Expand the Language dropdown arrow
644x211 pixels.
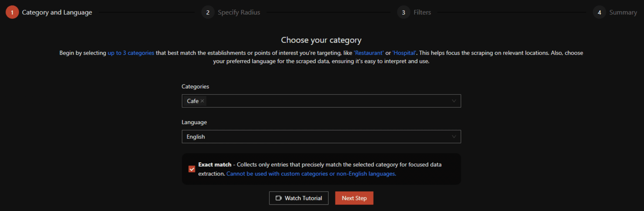tap(454, 137)
